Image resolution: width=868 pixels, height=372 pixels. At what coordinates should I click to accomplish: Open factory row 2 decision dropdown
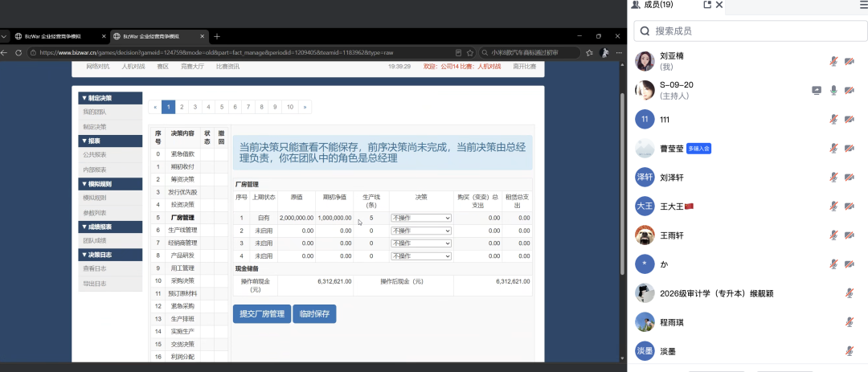coord(421,231)
